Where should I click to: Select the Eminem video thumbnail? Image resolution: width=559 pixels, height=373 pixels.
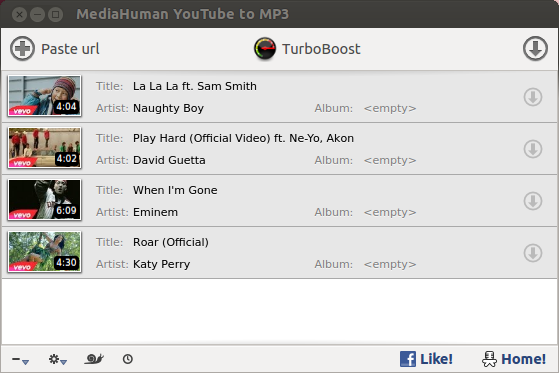coord(45,200)
